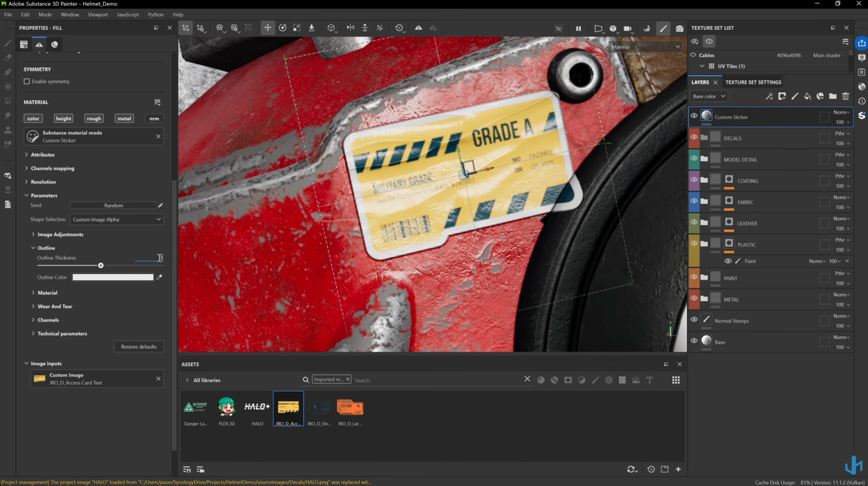Click the camera screenshot icon in viewport toolbar
Image resolution: width=868 pixels, height=486 pixels.
coord(679,28)
